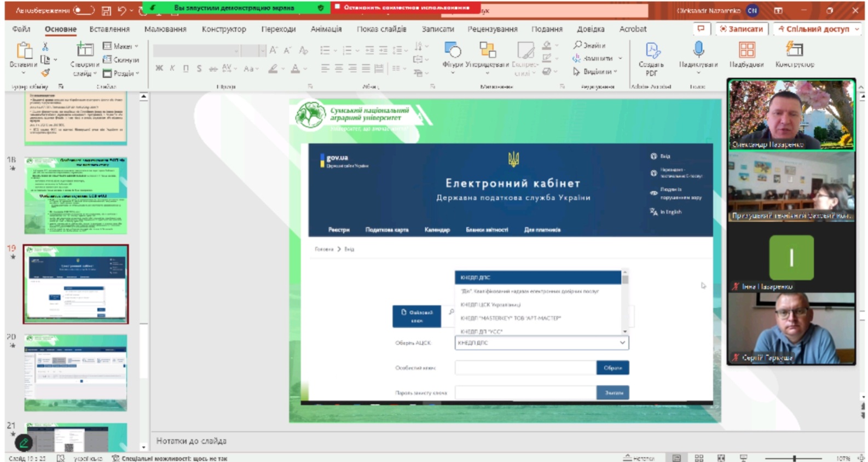The height and width of the screenshot is (462, 868).
Task: Create a new slide with Створити слайд
Action: pyautogui.click(x=84, y=59)
